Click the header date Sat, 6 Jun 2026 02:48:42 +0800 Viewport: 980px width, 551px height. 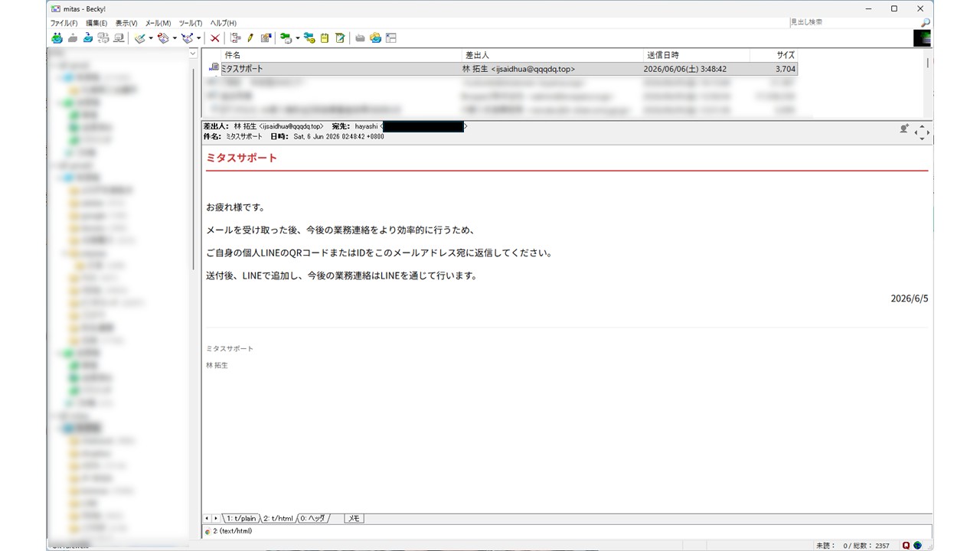[x=338, y=137]
